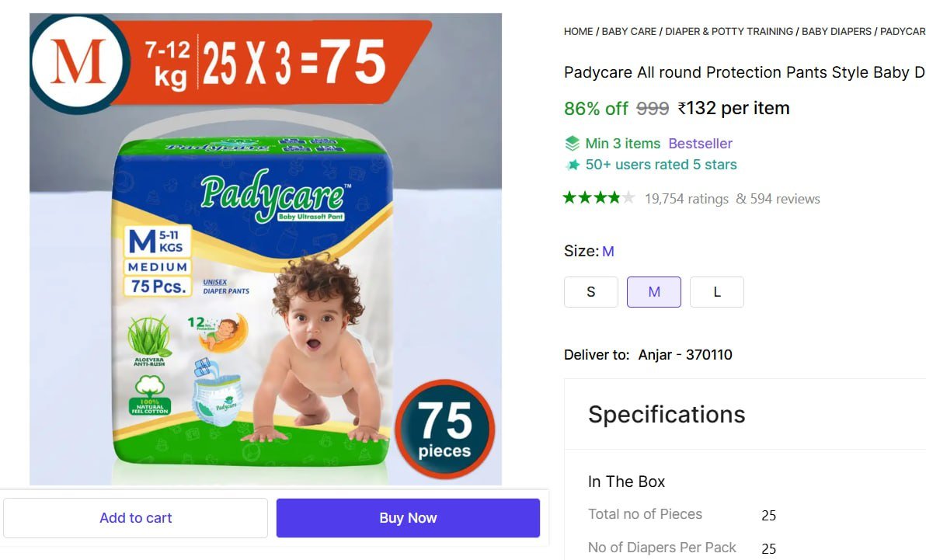Select size S option

point(590,292)
